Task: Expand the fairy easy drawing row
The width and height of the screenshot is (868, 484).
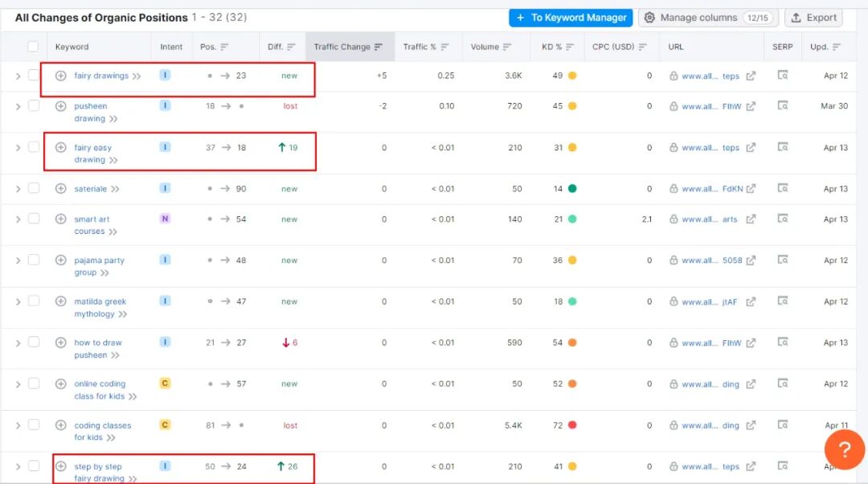Action: click(18, 148)
